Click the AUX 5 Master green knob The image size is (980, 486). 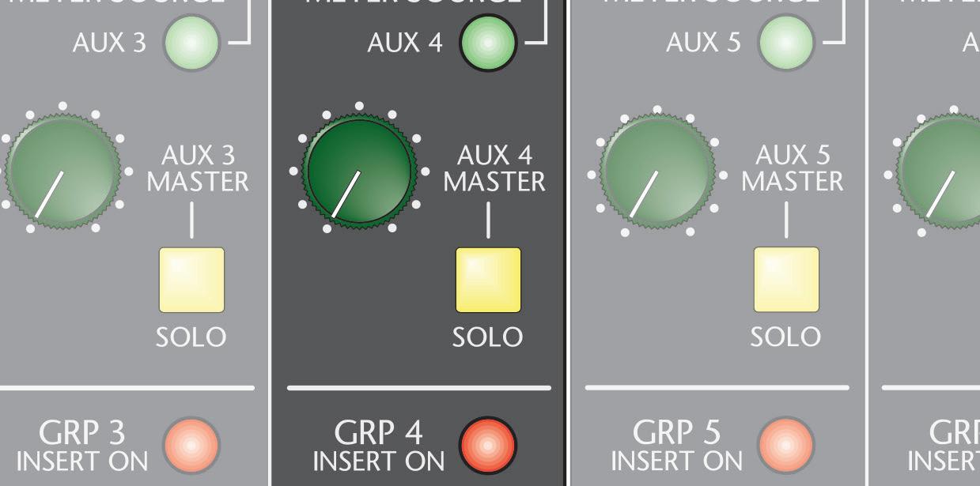tap(657, 171)
